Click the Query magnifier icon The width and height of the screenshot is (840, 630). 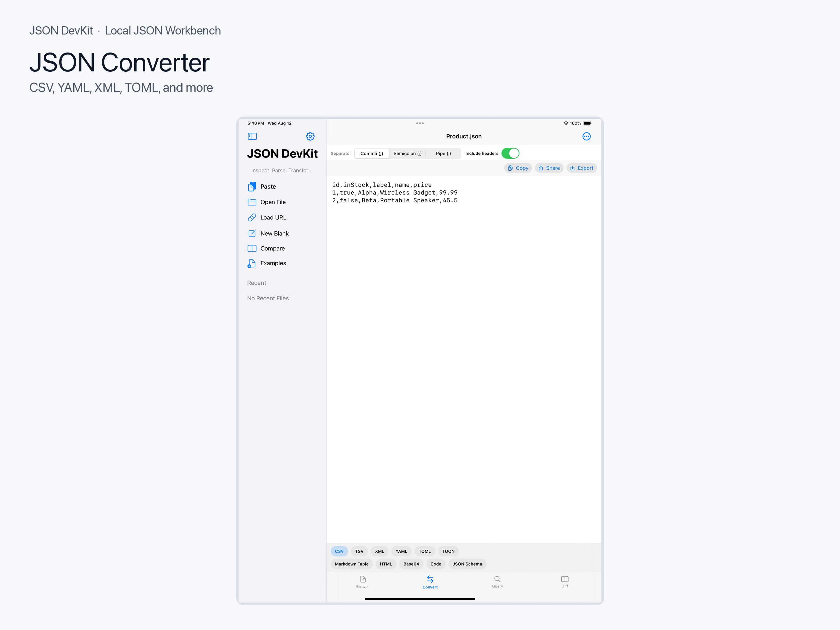point(497,579)
